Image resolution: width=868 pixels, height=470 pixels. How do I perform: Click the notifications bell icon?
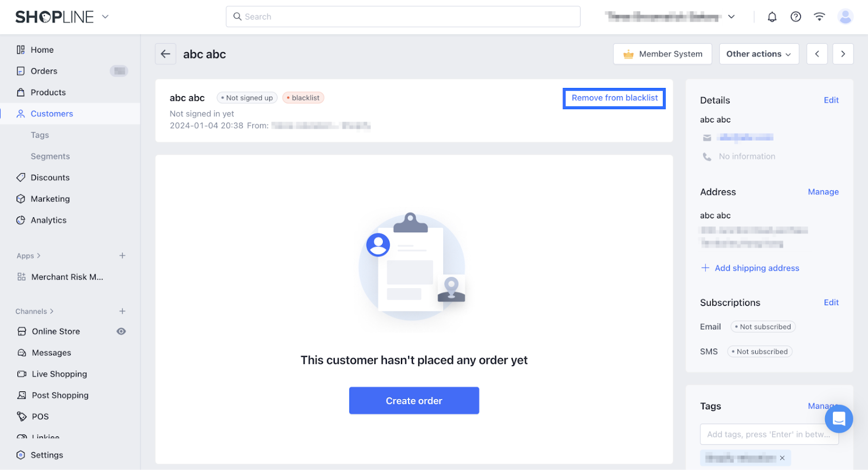point(772,17)
